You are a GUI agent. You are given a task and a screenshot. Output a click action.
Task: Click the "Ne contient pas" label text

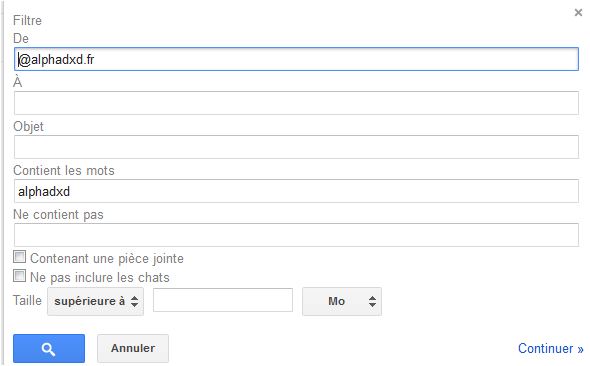pos(58,215)
